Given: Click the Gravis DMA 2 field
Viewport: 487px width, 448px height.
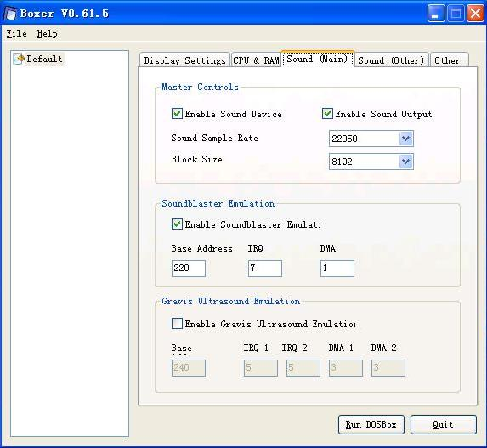Looking at the screenshot, I should click(388, 368).
